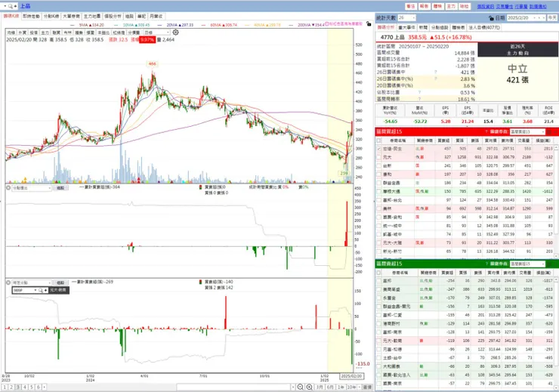Screen dimensions: 559x392
Task: Open the 法人目標(407元) tab
Action: (484, 27)
